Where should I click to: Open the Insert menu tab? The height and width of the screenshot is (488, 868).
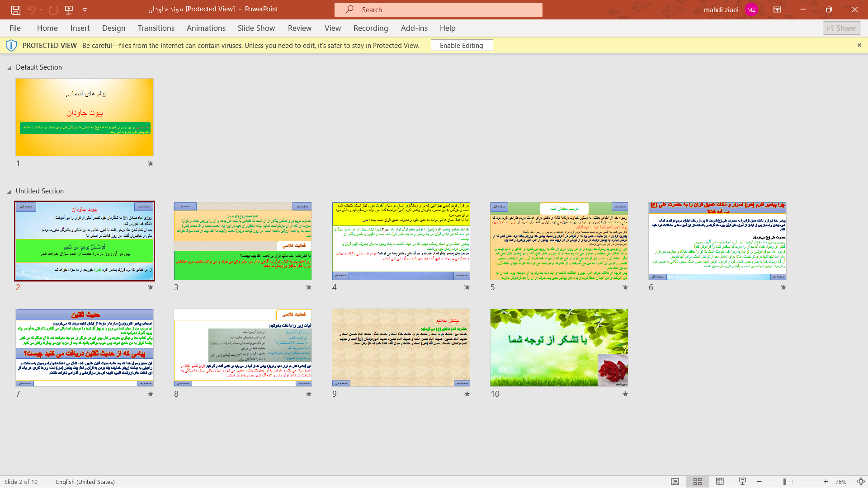click(80, 28)
